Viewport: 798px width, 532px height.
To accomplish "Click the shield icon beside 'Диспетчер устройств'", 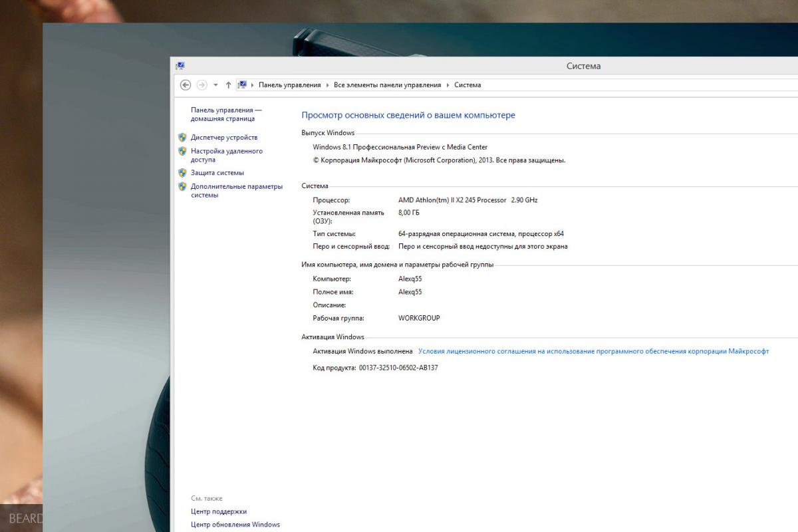I will 182,138.
